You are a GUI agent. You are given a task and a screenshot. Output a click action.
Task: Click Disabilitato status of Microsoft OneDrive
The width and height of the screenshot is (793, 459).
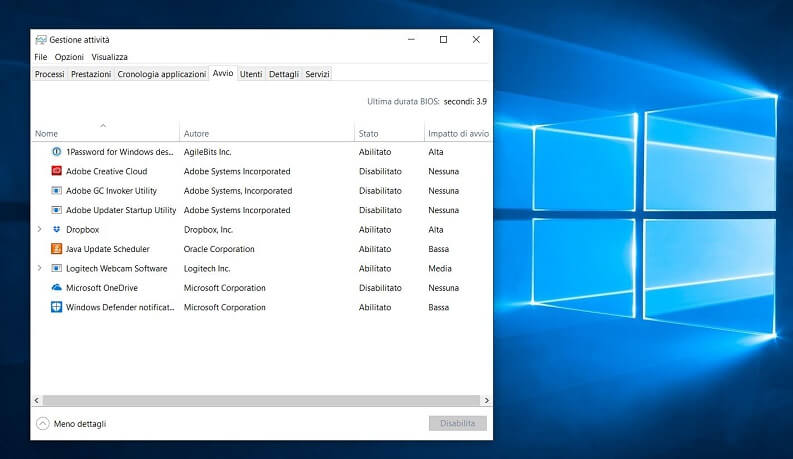[x=380, y=288]
